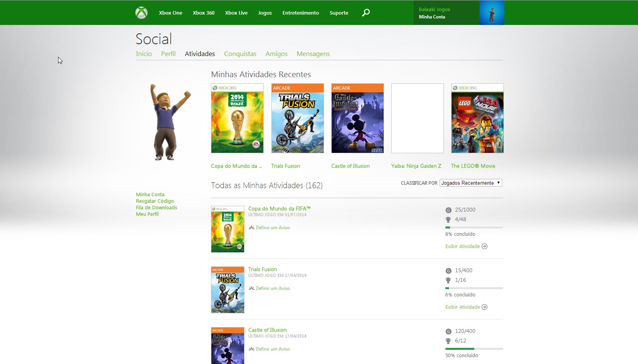Click the Xbox logo icon

tap(141, 13)
